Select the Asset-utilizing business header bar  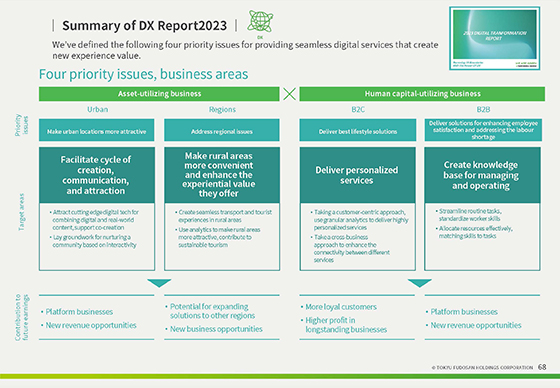pyautogui.click(x=159, y=94)
